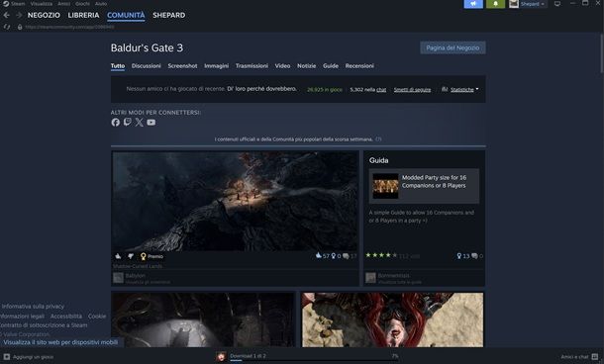The width and height of the screenshot is (604, 364).
Task: Open the Guide tab
Action: pos(331,66)
